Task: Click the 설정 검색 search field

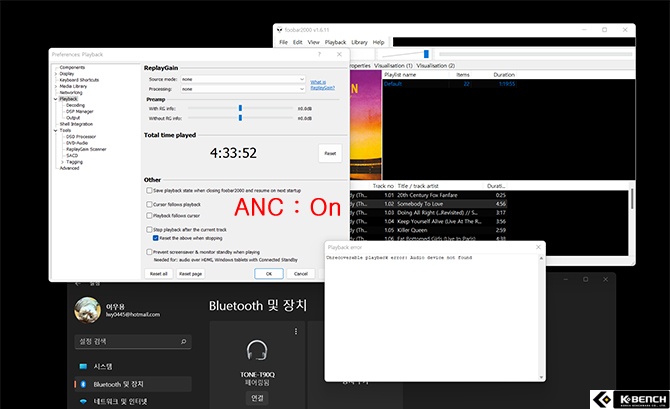Action: click(x=133, y=341)
